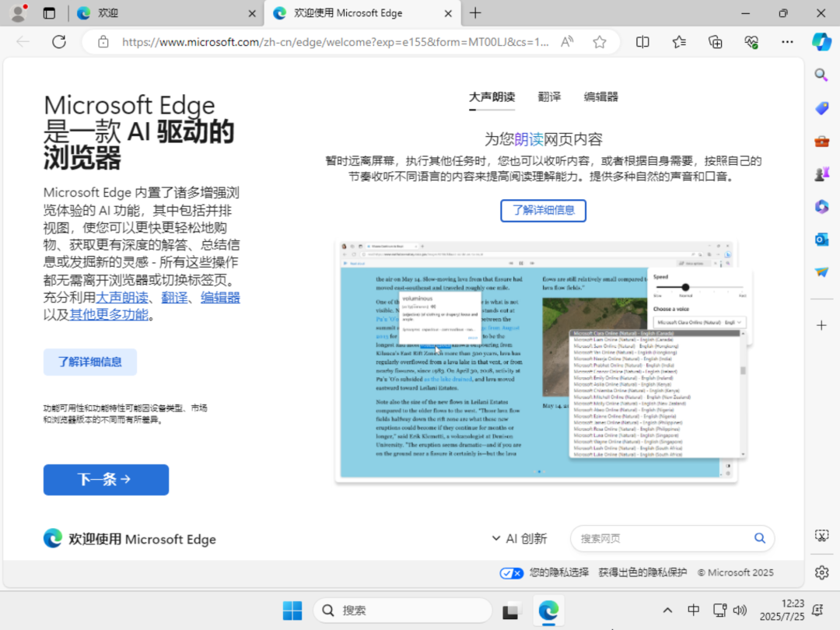Open a new tab
Viewport: 840px width, 630px height.
[475, 13]
